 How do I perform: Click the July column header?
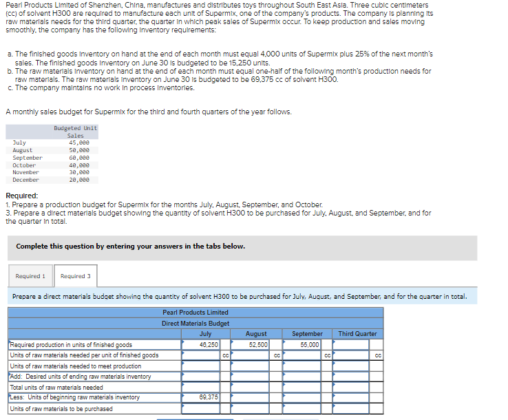click(x=205, y=334)
